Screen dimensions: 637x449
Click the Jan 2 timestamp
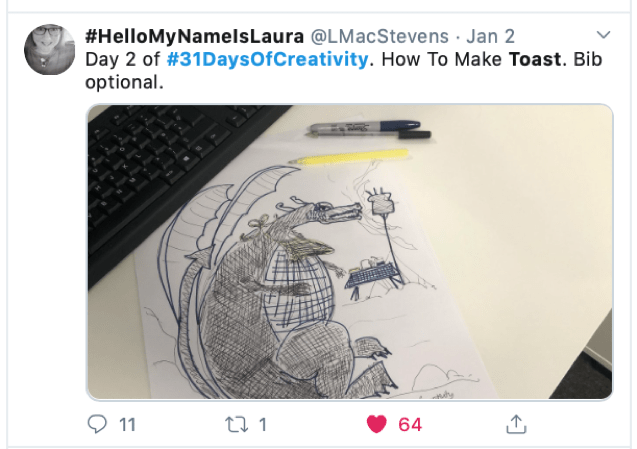490,36
